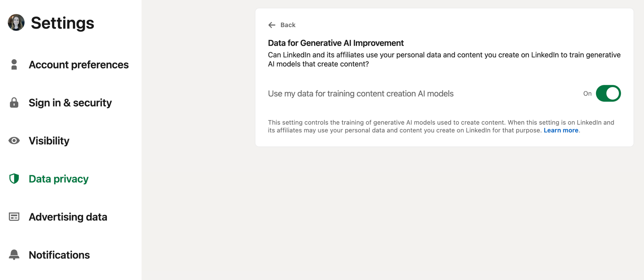This screenshot has height=280, width=644.
Task: Click the padlock icon for Sign in & security
Action: (14, 103)
